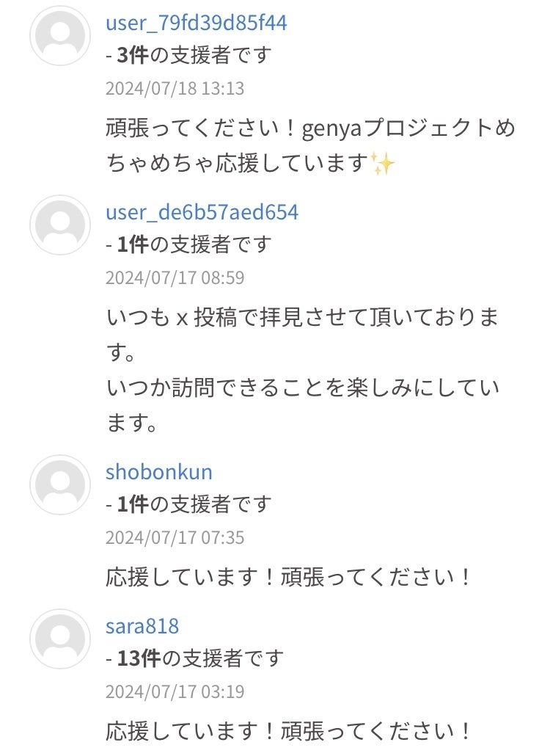Click the timestamp 2024/07/18 13:13
This screenshot has width=550, height=756.
tap(175, 89)
